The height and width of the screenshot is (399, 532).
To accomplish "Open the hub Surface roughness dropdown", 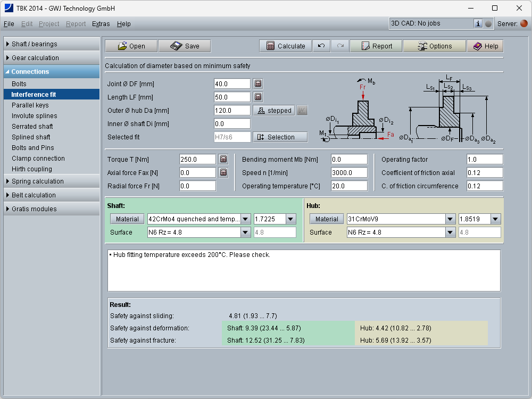I will [450, 232].
